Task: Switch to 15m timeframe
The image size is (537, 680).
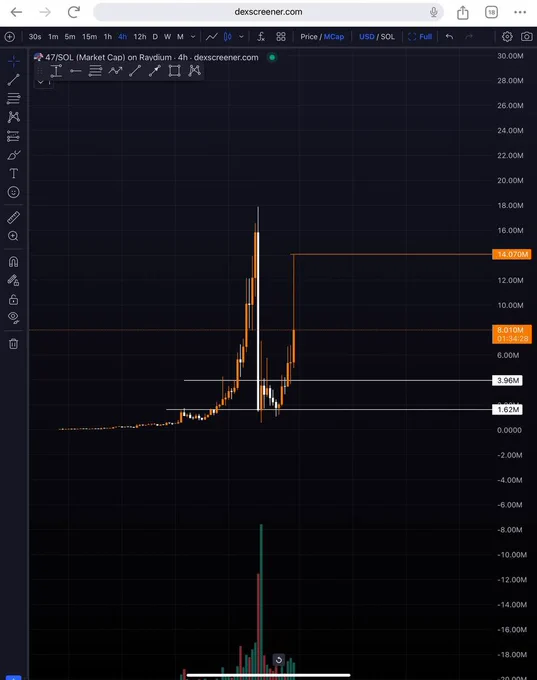Action: 90,37
